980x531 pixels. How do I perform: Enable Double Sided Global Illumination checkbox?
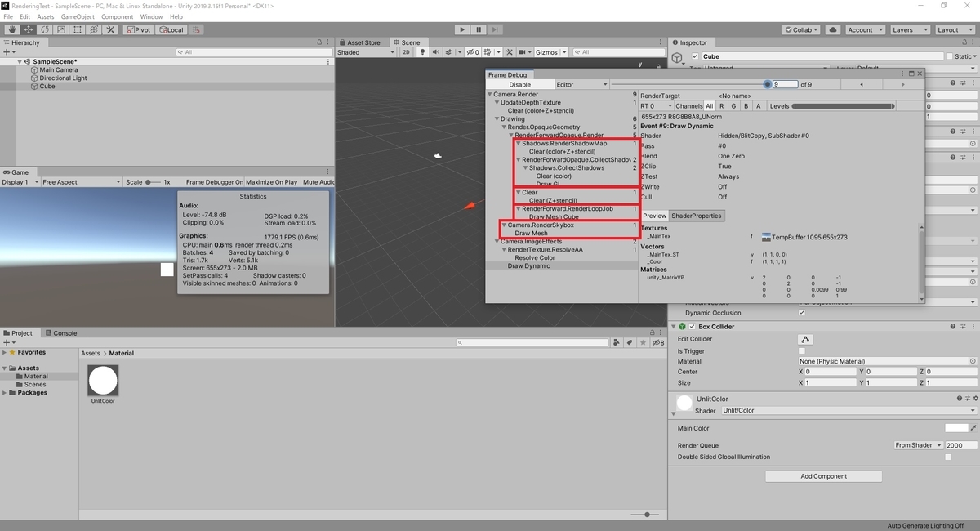click(x=948, y=457)
